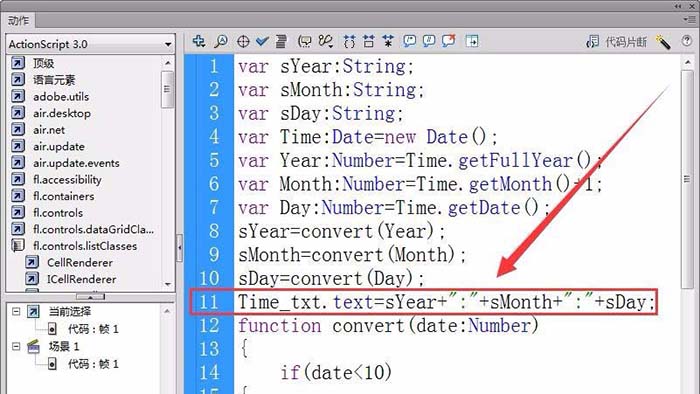700x394 pixels.
Task: Open the air.desktop package
Action: point(62,113)
